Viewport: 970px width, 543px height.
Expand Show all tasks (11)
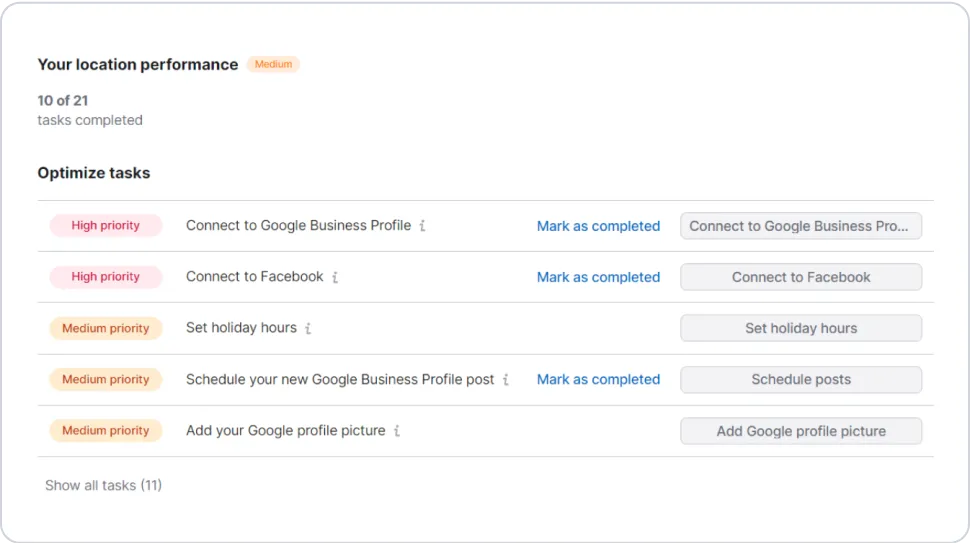103,485
